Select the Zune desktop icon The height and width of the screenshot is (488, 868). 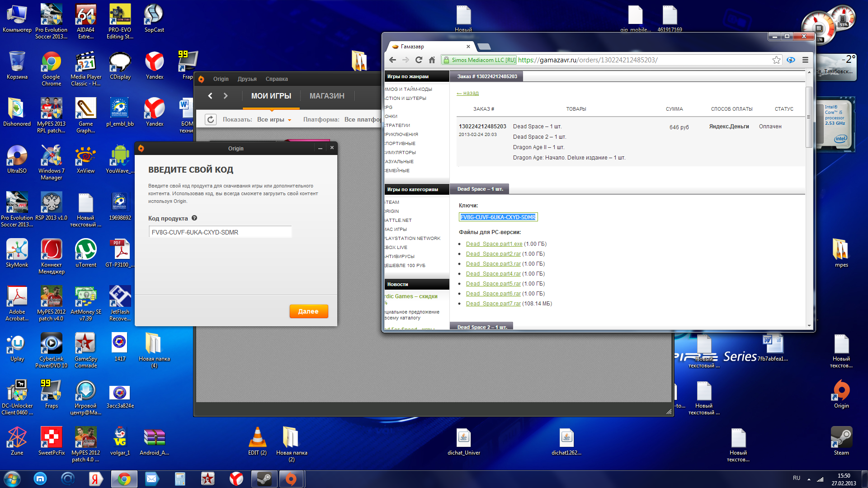tap(17, 441)
